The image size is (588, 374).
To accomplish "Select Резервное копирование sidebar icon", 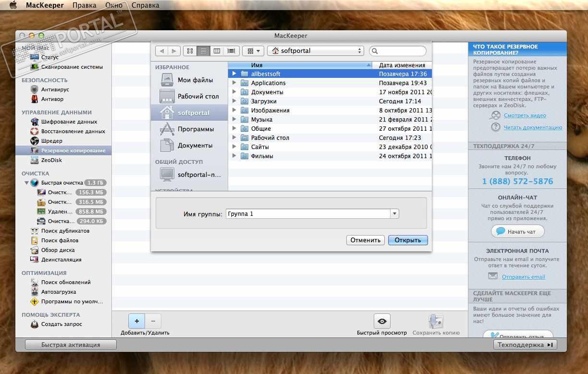I will [35, 150].
